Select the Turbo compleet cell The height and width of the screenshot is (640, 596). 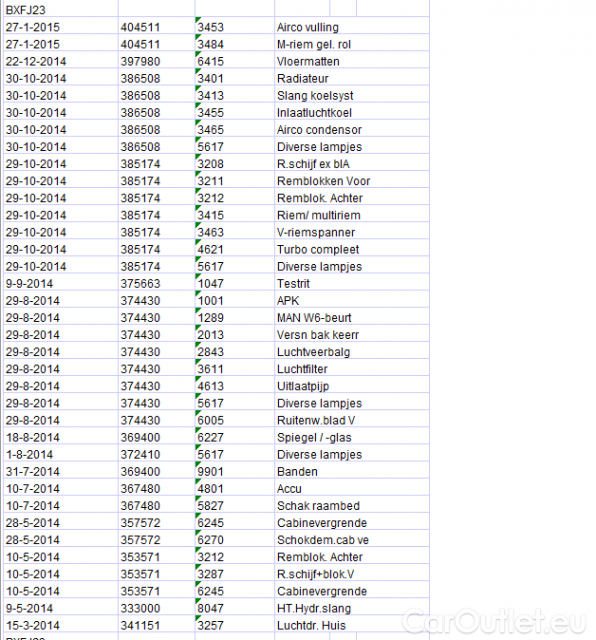point(352,248)
